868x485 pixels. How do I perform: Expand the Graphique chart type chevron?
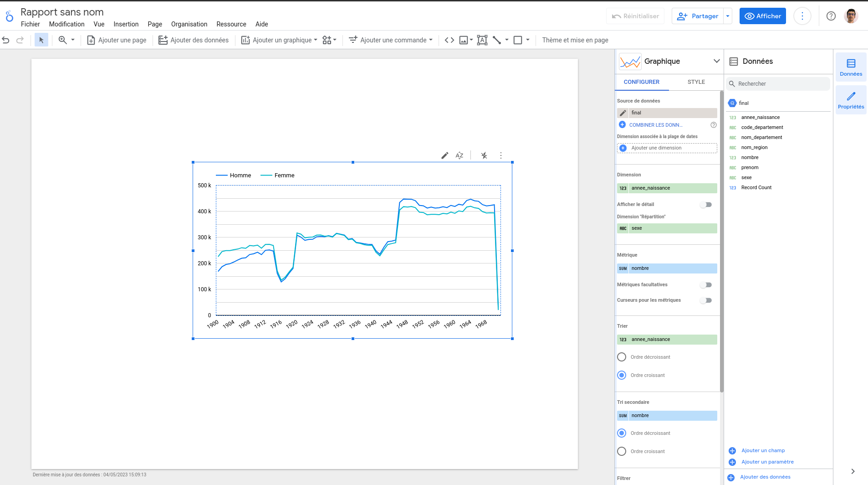[716, 61]
